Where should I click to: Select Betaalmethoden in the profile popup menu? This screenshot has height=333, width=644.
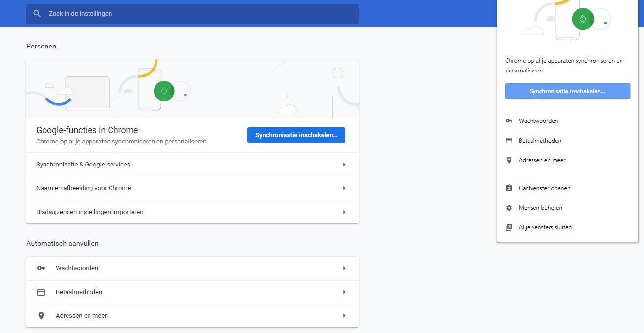pyautogui.click(x=568, y=141)
